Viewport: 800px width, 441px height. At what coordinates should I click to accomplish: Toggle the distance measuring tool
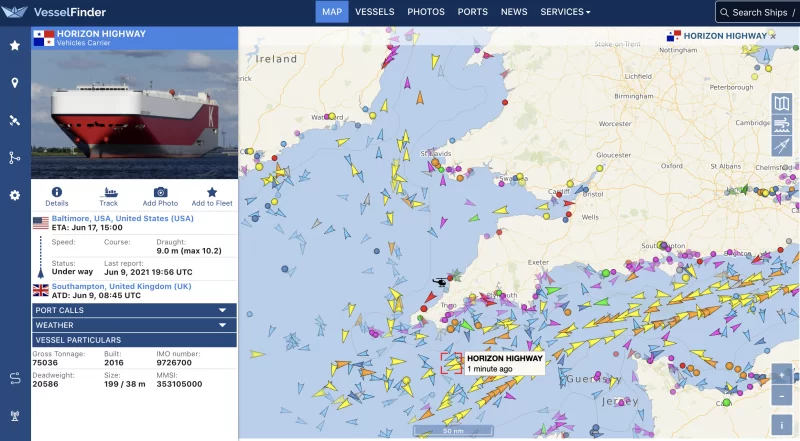(782, 146)
